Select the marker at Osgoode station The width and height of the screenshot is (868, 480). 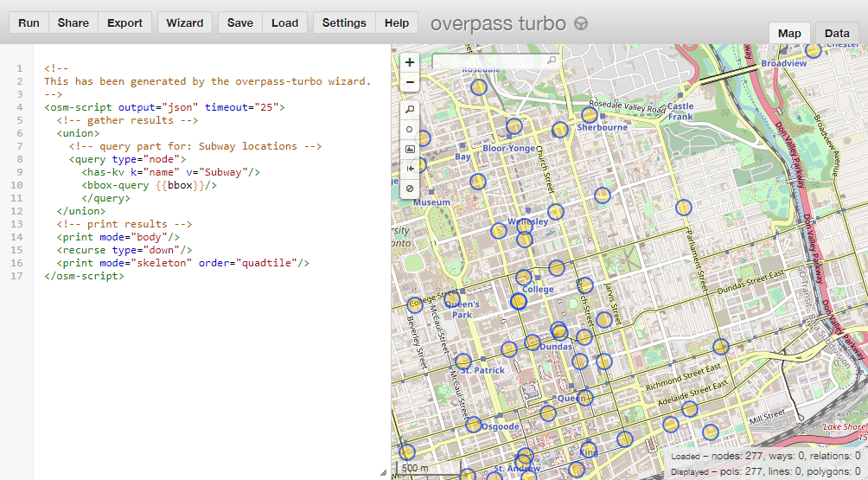473,425
